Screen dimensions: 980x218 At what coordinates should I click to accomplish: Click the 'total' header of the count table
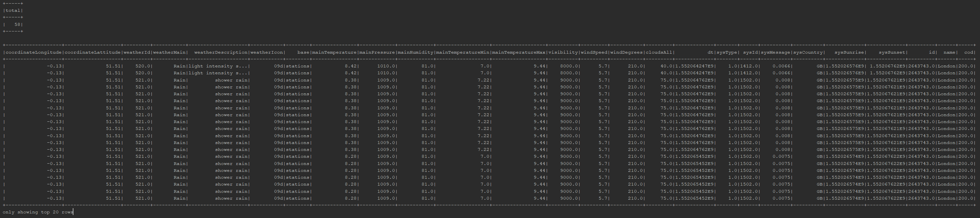[x=13, y=10]
